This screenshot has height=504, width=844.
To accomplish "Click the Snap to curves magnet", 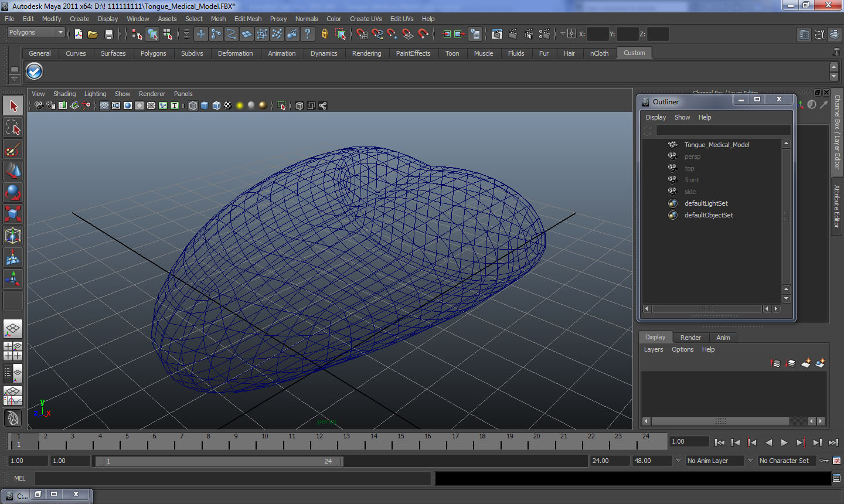I will pos(377,34).
